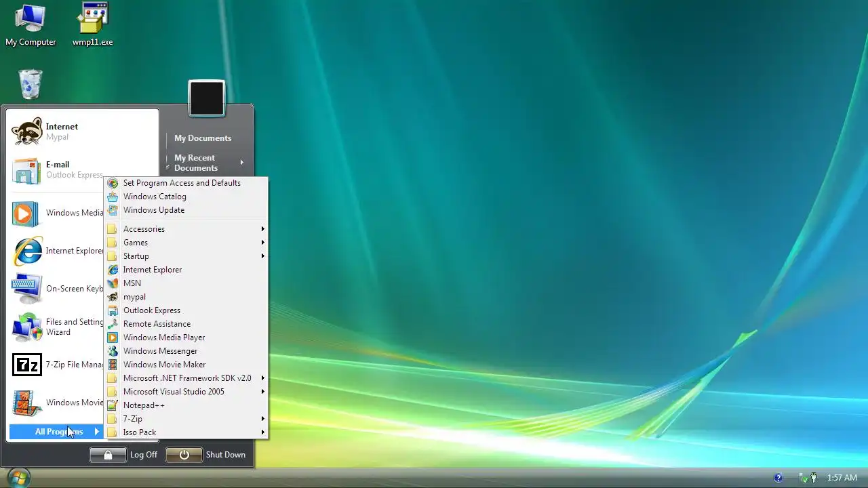Expand the Games folder submenu
This screenshot has height=488, width=868.
tap(186, 243)
